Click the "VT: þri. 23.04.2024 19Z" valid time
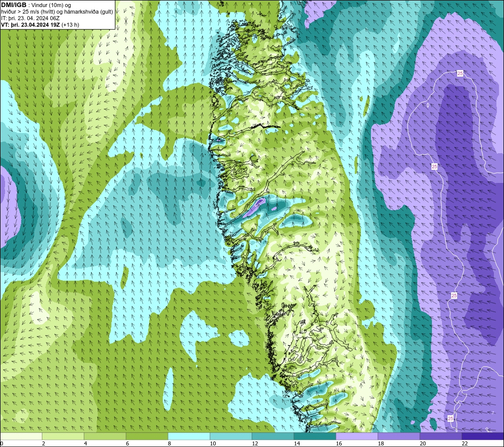Screen dimensions: 504x447 (31, 25)
